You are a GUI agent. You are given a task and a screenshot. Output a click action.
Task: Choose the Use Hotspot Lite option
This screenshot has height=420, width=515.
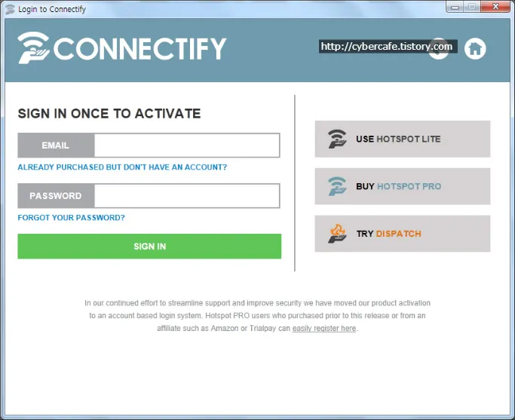[402, 139]
